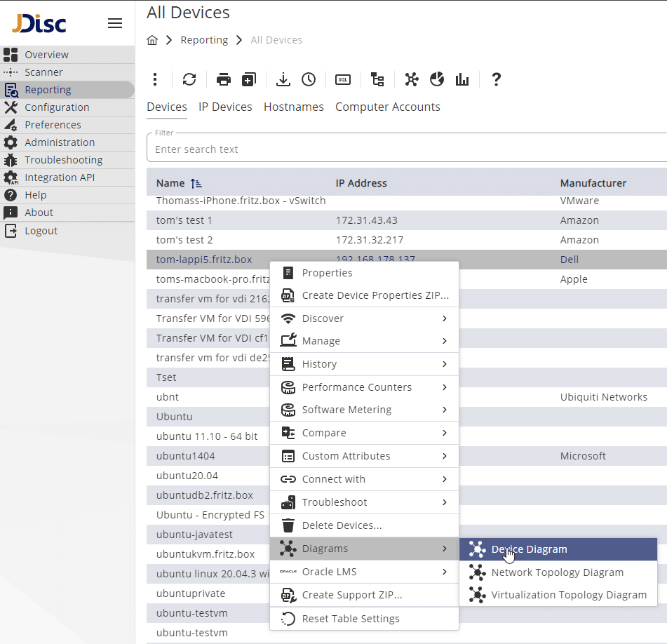Expand the Custom Attributes submenu

pyautogui.click(x=364, y=456)
